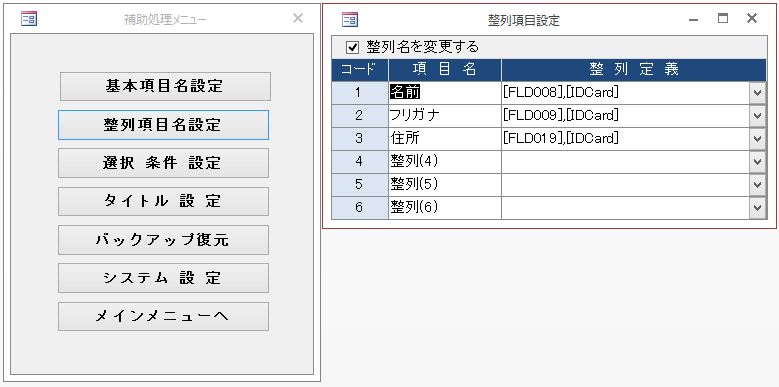Screen dimensions: 779x387
Task: Click the 整列項目名設定 button
Action: pos(163,125)
